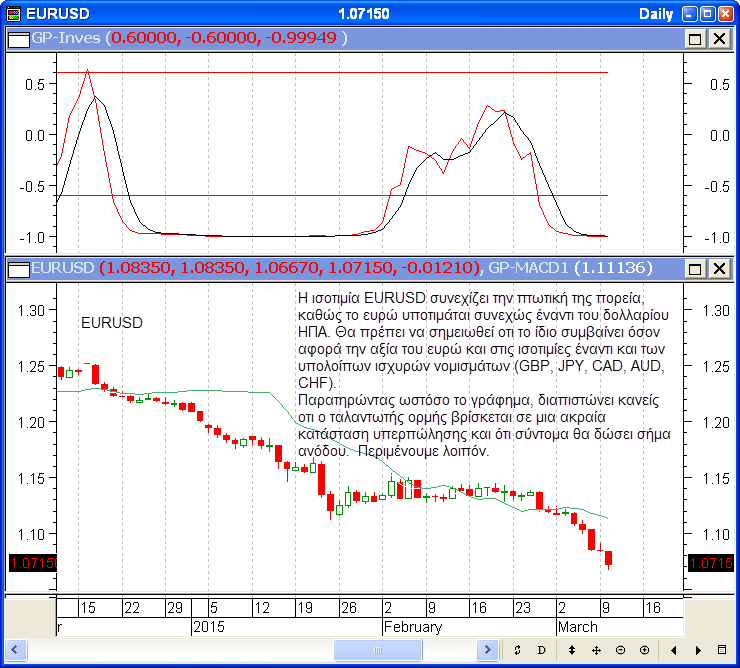Click the 'February' label on date axis
Screen dimensions: 740x668
(x=413, y=627)
